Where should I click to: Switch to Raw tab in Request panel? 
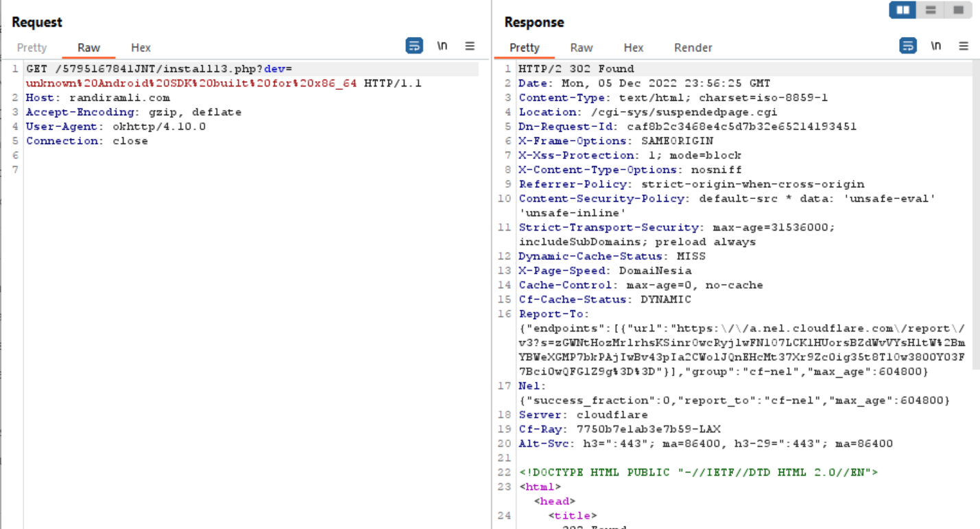coord(88,47)
